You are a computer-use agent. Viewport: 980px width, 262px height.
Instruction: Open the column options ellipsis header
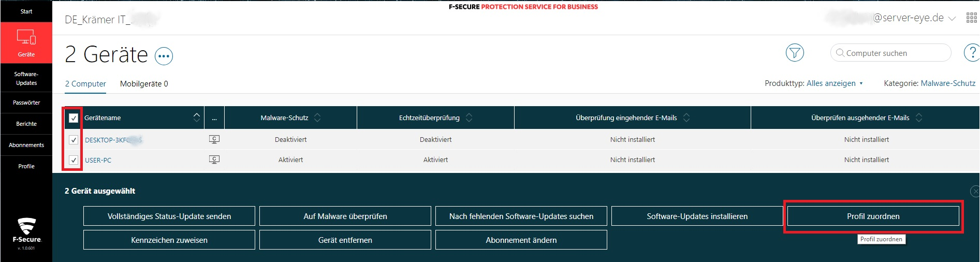coord(214,118)
